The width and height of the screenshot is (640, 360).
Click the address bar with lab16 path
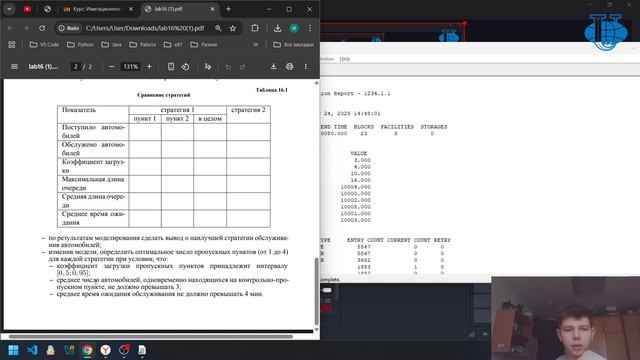[144, 28]
